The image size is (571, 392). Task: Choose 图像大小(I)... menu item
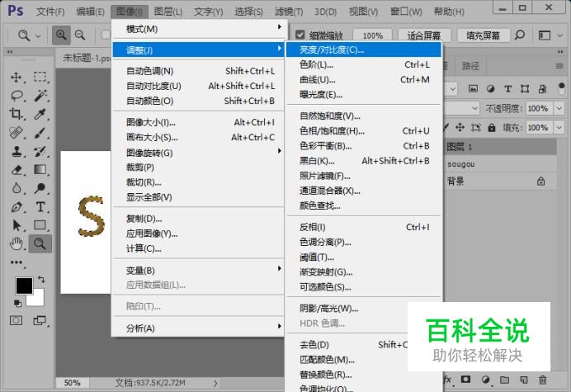point(198,122)
